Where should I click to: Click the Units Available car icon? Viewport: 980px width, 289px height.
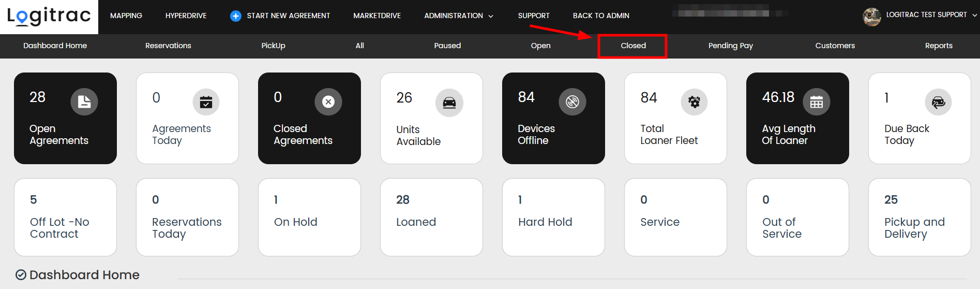(x=449, y=103)
